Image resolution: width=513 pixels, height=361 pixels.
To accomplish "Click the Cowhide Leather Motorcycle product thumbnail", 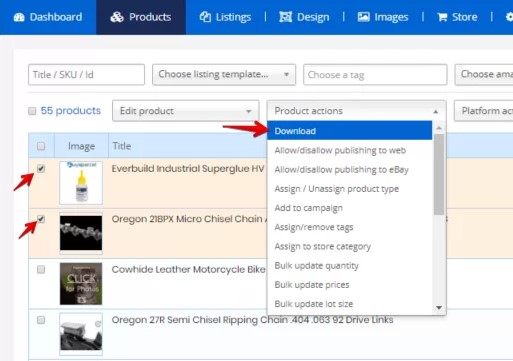I will (x=81, y=284).
